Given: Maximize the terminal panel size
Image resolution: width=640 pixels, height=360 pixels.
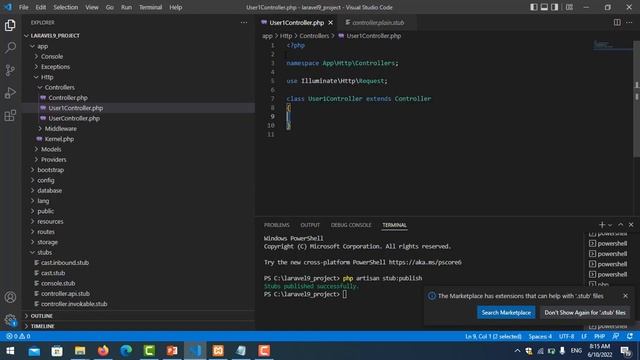Looking at the screenshot, I should tap(620, 225).
